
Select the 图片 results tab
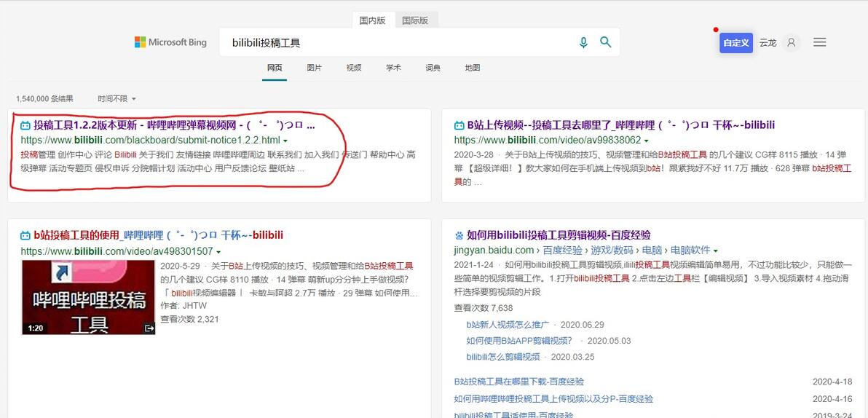(x=314, y=68)
